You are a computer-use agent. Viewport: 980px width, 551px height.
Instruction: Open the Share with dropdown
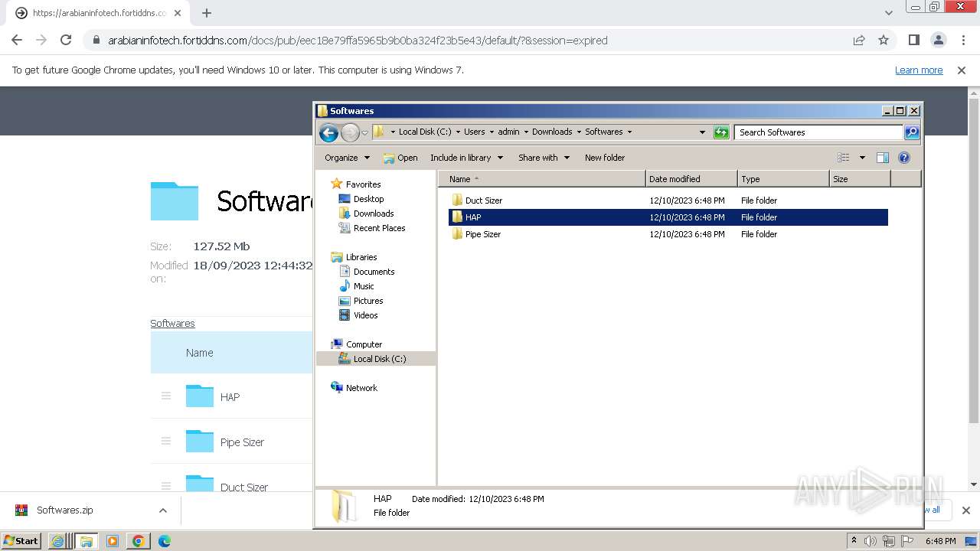coord(544,158)
